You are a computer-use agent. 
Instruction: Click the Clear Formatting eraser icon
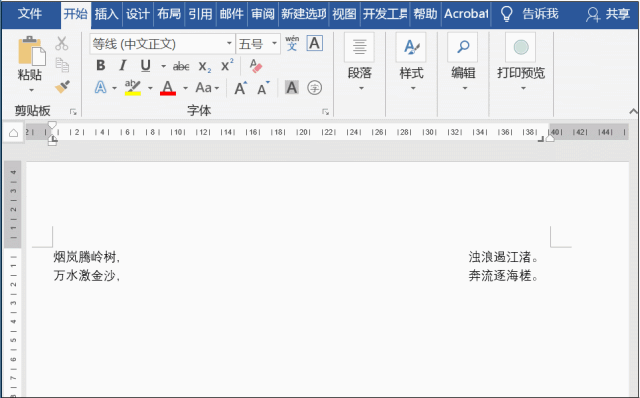[256, 66]
